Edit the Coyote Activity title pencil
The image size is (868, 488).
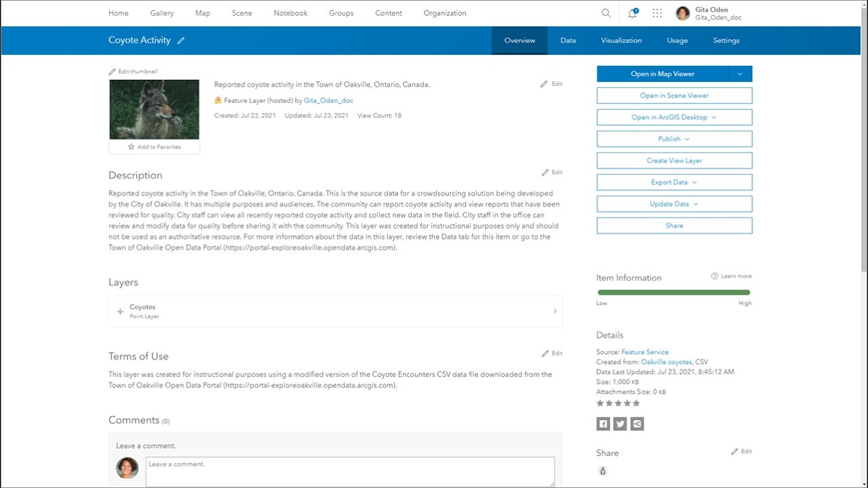coord(181,41)
